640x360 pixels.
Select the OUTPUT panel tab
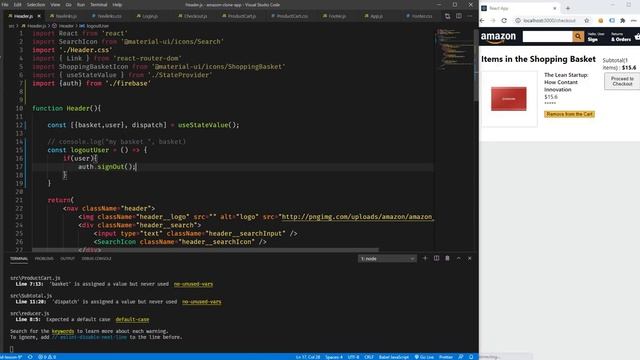click(x=67, y=259)
